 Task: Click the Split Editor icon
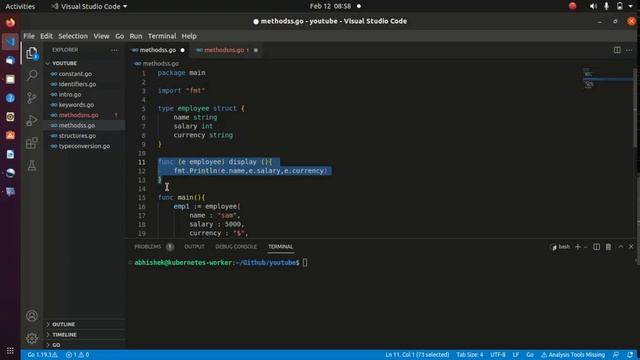point(617,50)
